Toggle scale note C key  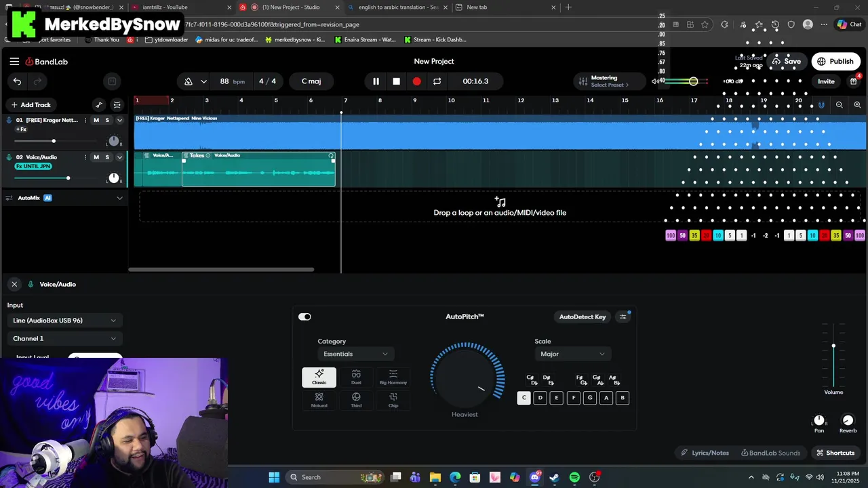[524, 398]
